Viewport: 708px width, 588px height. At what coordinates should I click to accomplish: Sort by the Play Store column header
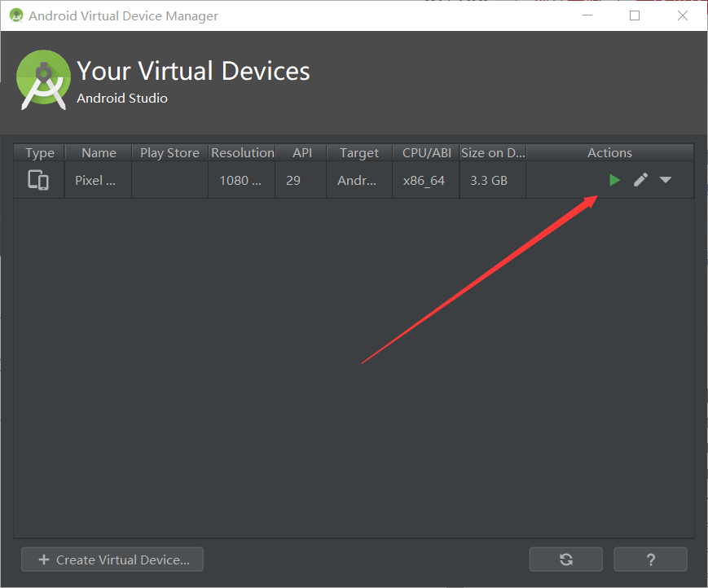click(x=169, y=152)
